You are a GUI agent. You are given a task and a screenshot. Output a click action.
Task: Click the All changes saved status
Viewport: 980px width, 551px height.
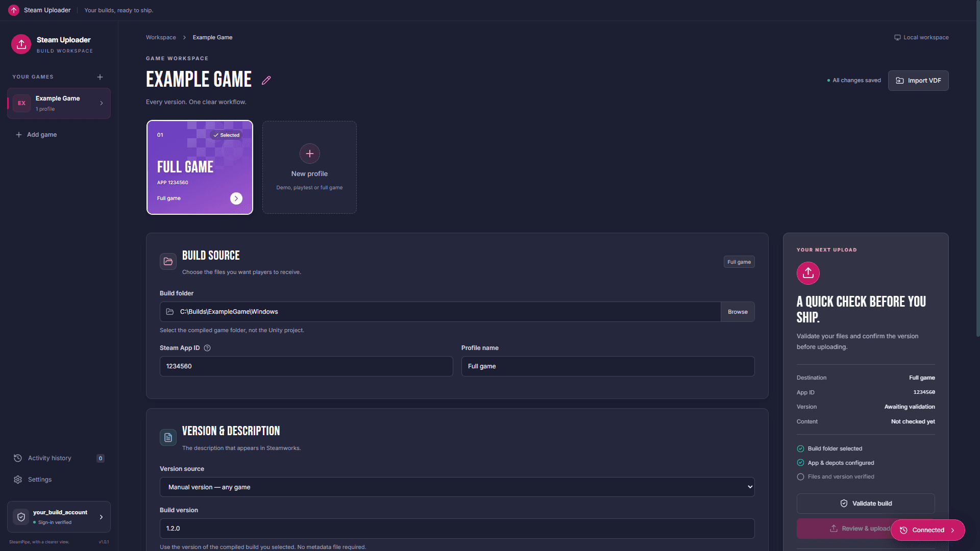[x=854, y=81]
